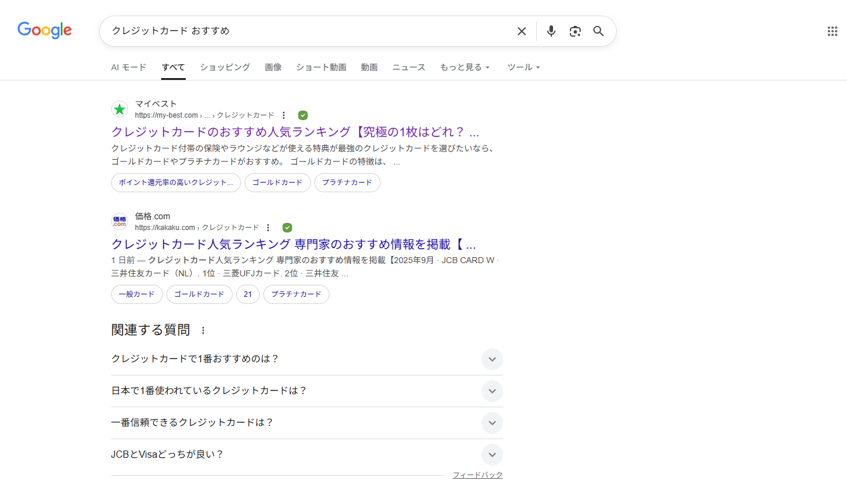Image resolution: width=847 pixels, height=504 pixels.
Task: Open クレジットカードのおすすめ人気ランキング result title
Action: 295,132
